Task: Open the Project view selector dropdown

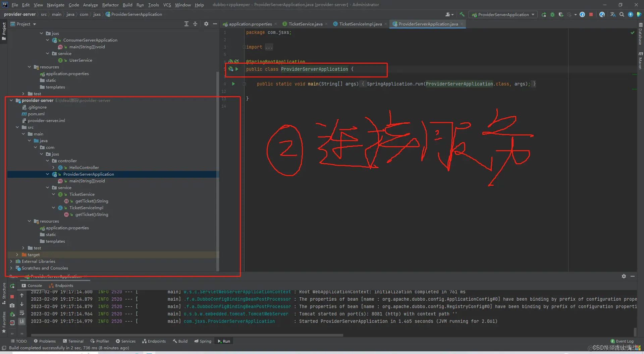Action: click(x=23, y=24)
